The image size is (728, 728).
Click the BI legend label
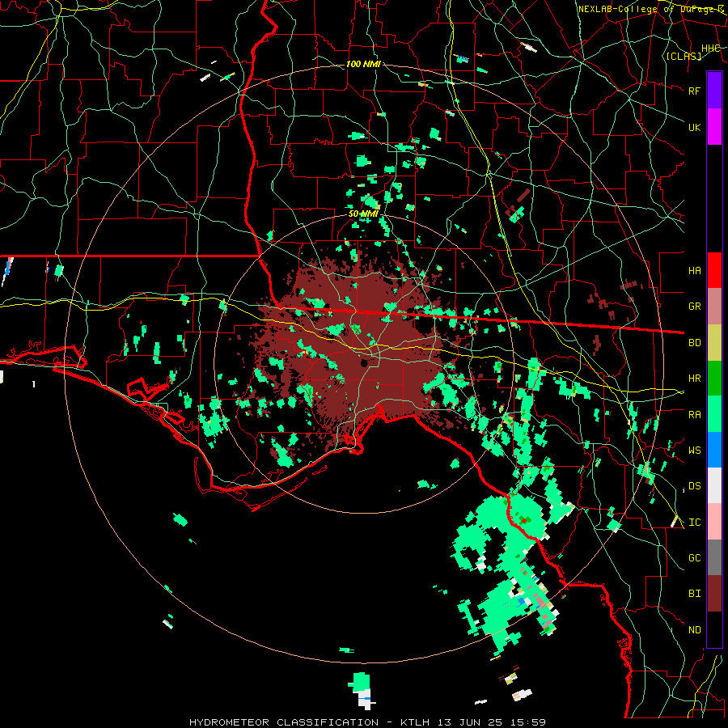tap(694, 594)
